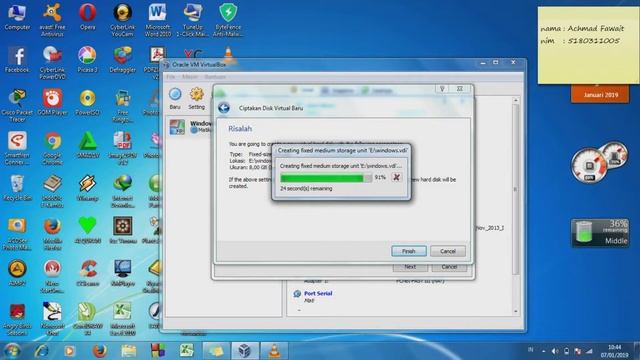640x360 pixels.
Task: Launch Defraggler from the desktop
Action: (122, 60)
